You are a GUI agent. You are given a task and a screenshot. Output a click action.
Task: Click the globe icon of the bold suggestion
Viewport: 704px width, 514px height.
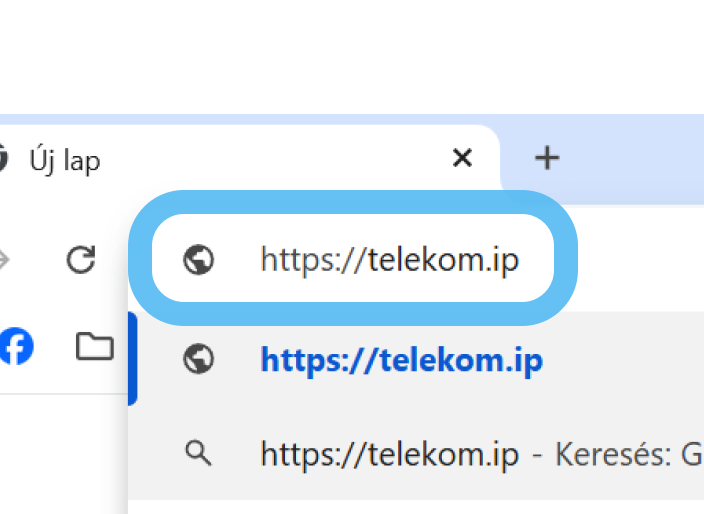(199, 359)
